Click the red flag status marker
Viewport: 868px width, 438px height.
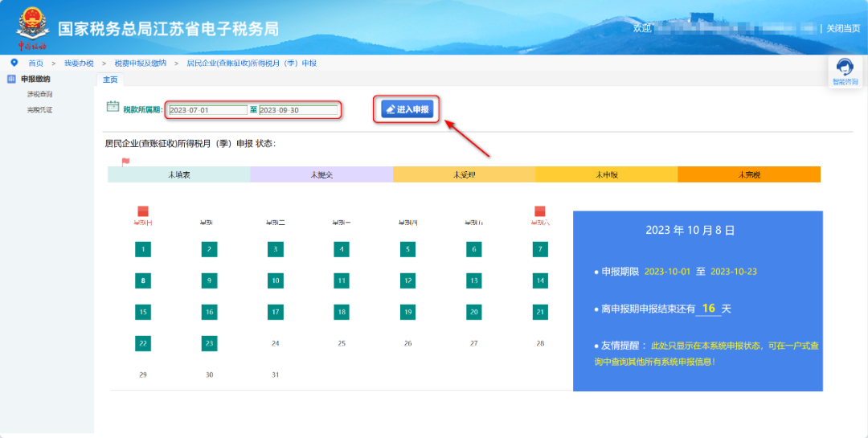tap(125, 162)
